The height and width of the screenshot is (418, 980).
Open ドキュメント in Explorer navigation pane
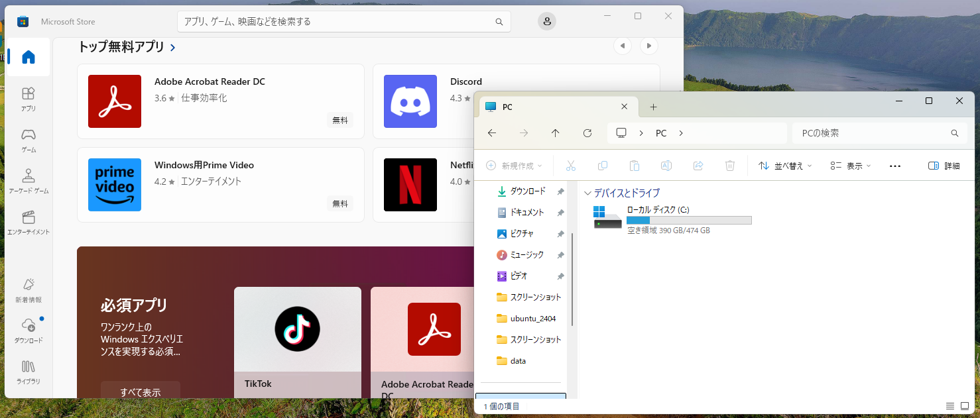[521, 213]
